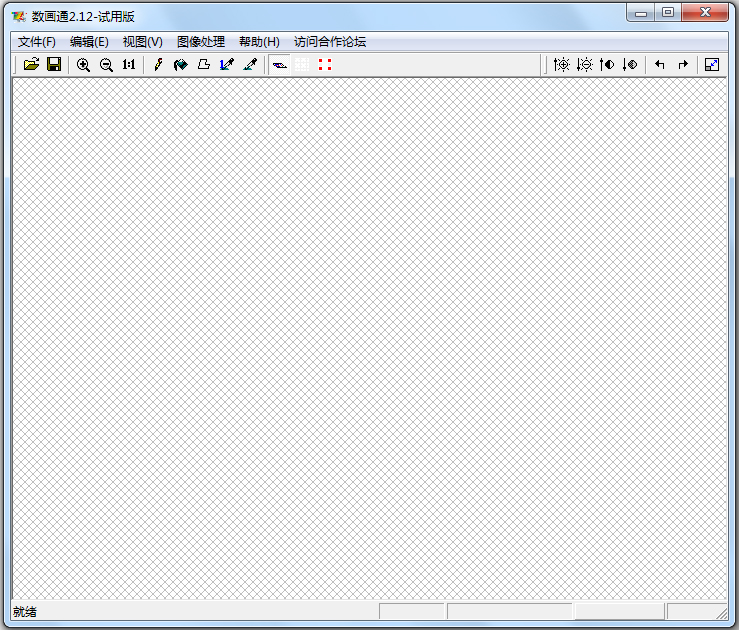Toggle the gray dotted grid display button
The width and height of the screenshot is (739, 630).
click(x=302, y=65)
